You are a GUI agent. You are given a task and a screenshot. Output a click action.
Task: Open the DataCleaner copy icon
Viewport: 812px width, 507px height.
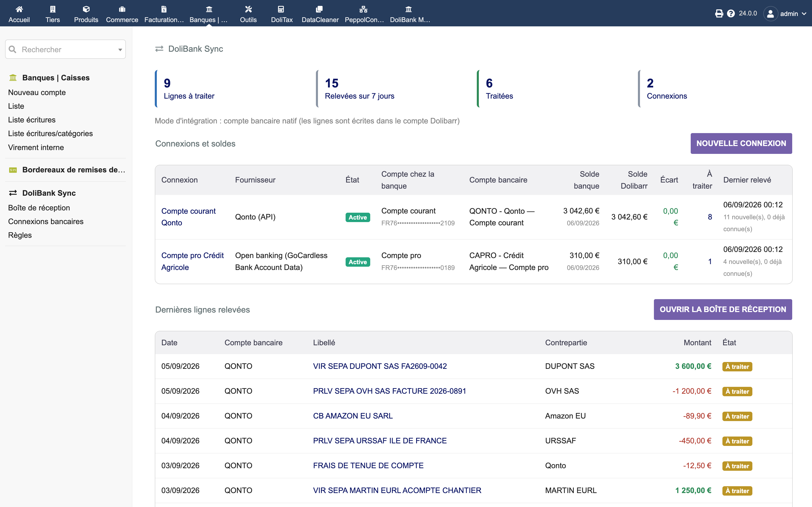click(319, 9)
